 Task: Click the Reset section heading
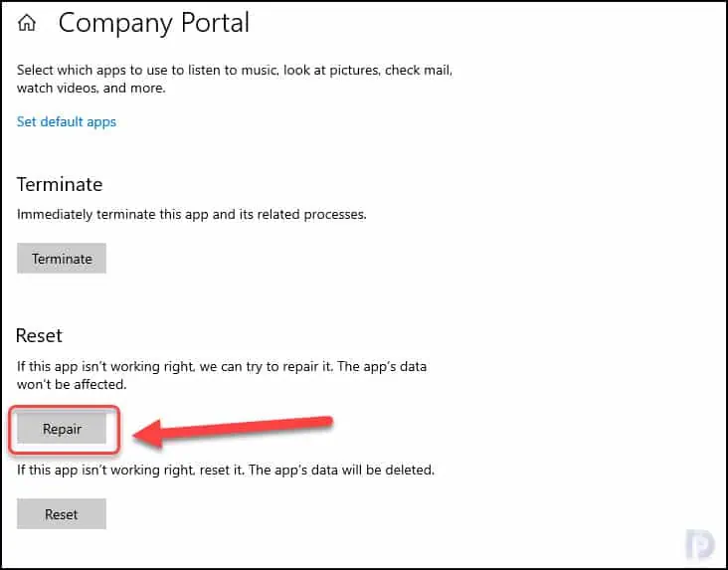(39, 335)
